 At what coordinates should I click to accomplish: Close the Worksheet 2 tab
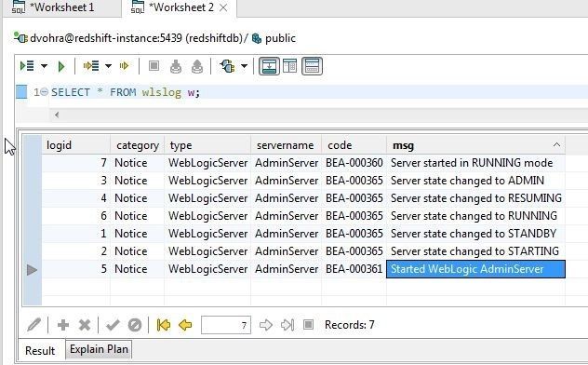223,7
